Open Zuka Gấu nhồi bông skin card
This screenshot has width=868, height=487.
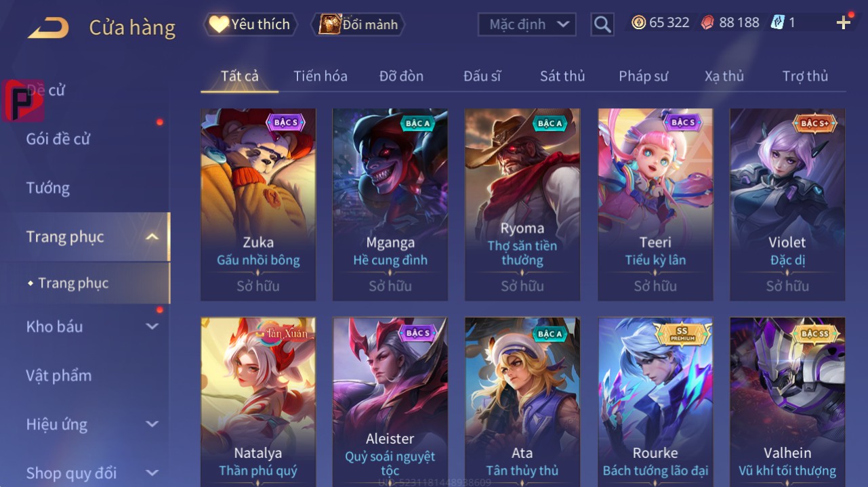point(258,205)
